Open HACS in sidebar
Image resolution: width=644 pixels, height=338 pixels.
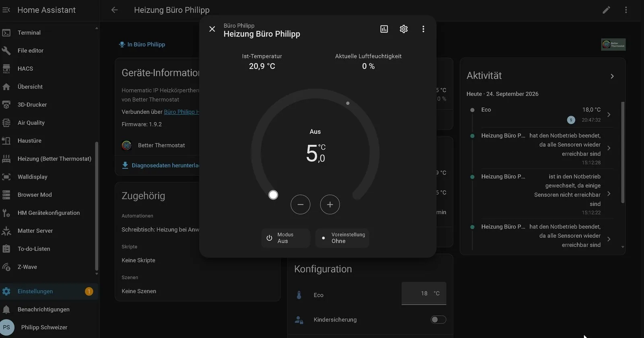coord(48,68)
